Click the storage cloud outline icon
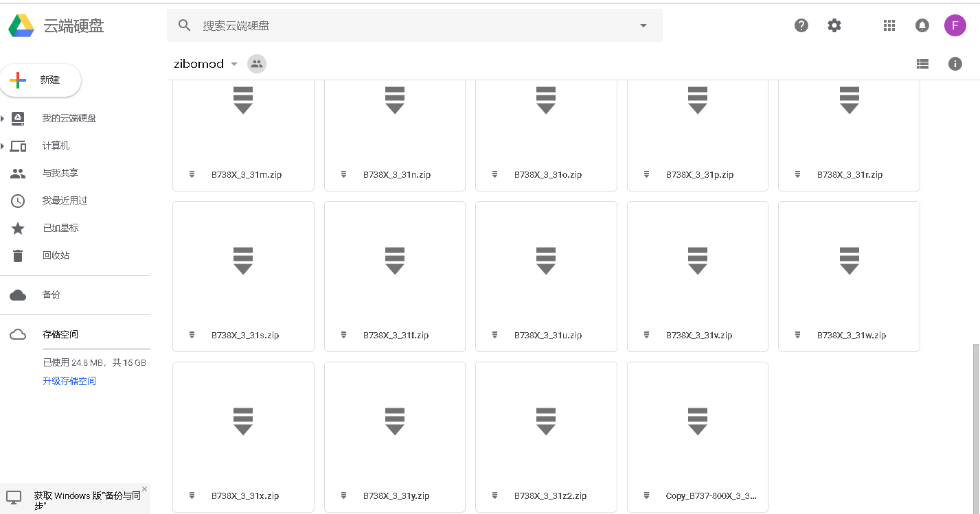Screen dimensions: 980x514 [18, 334]
